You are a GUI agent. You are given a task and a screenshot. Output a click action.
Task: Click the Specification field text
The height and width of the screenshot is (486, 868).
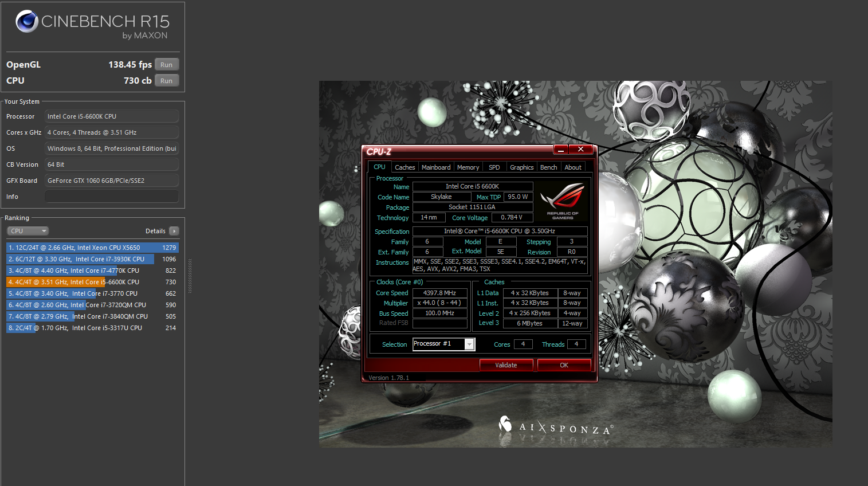(x=500, y=231)
